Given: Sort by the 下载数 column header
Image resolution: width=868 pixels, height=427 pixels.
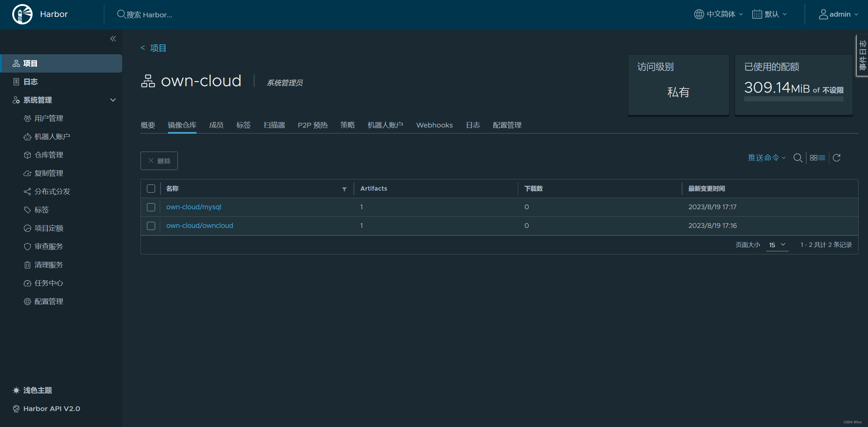Looking at the screenshot, I should pyautogui.click(x=533, y=189).
